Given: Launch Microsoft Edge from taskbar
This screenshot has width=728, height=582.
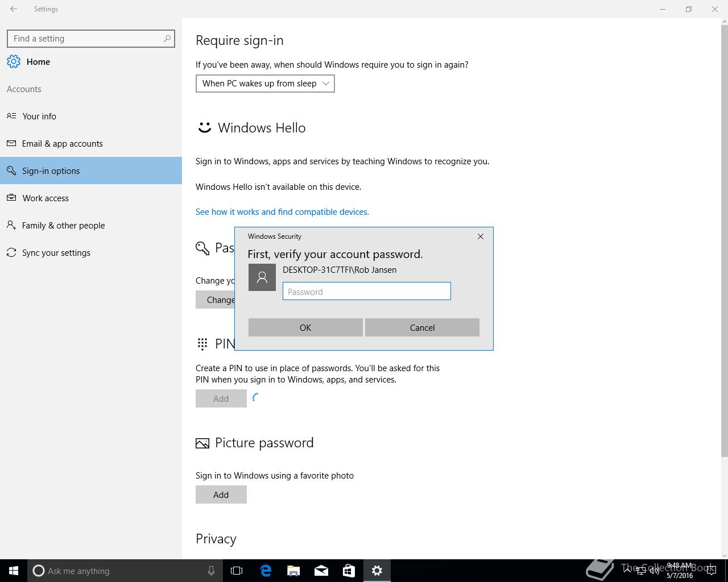Looking at the screenshot, I should click(x=266, y=571).
